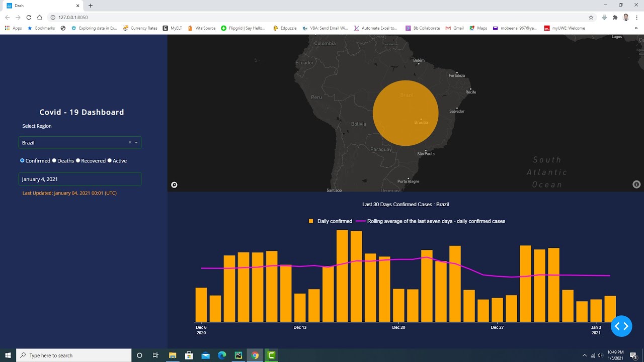Clear the Brazil region selection
The image size is (644, 362).
(x=130, y=143)
